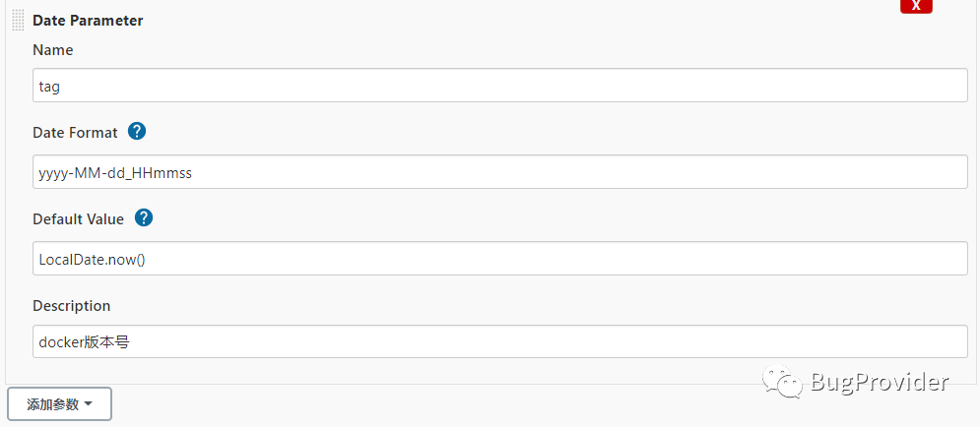
Task: Delete the Date Parameter with red X
Action: pyautogui.click(x=916, y=6)
